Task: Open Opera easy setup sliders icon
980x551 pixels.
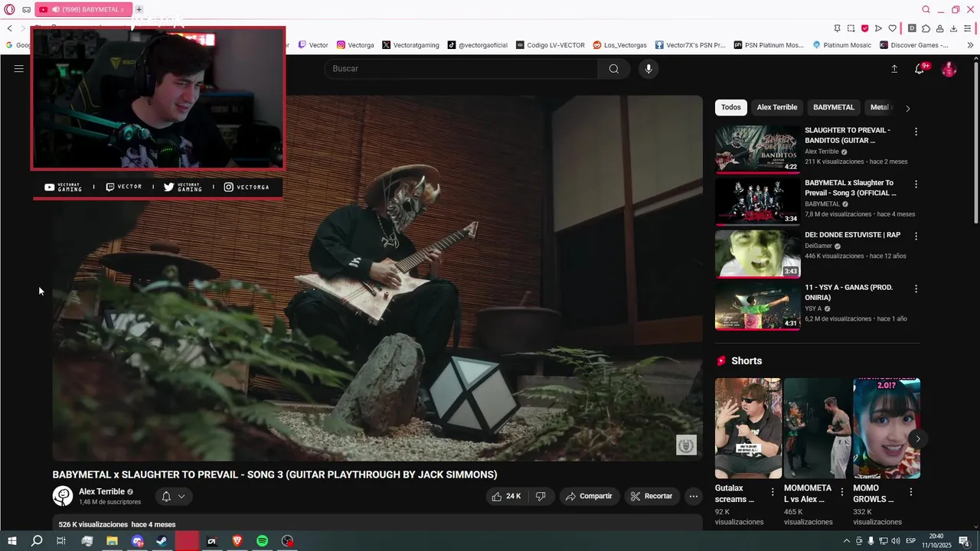Action: [968, 28]
